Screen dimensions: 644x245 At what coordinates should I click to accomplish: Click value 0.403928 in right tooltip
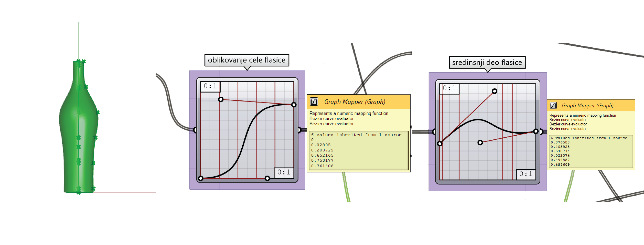[x=560, y=147]
